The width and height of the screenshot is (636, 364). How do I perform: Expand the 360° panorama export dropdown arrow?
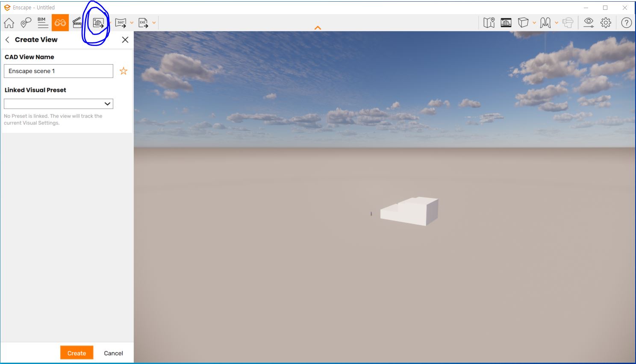(132, 23)
